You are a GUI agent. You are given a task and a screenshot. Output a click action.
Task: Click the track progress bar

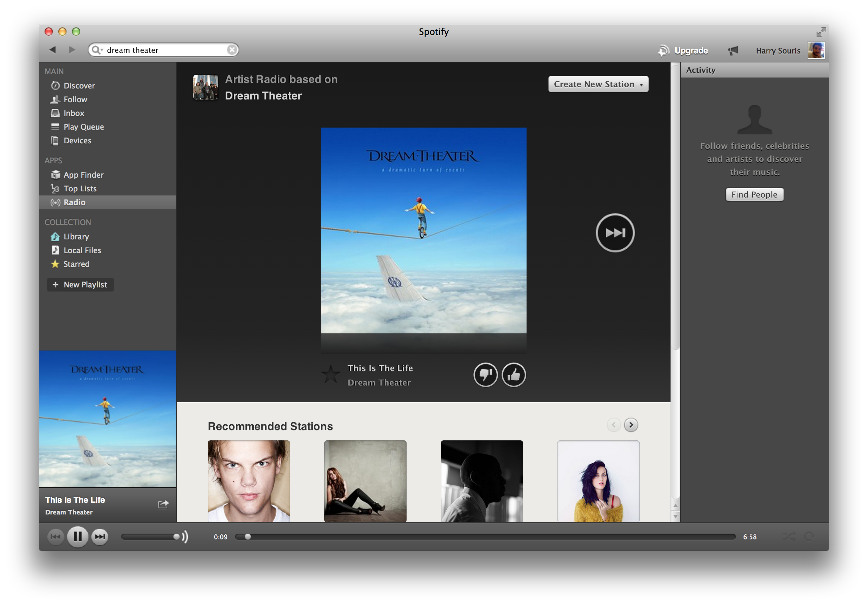pyautogui.click(x=485, y=536)
